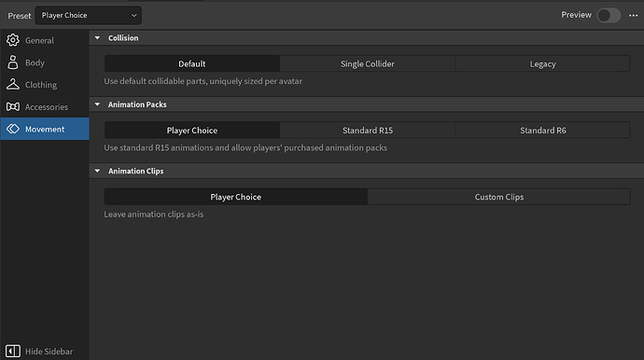Viewport: 644px width, 360px height.
Task: Open the Body settings tab
Action: 45,62
